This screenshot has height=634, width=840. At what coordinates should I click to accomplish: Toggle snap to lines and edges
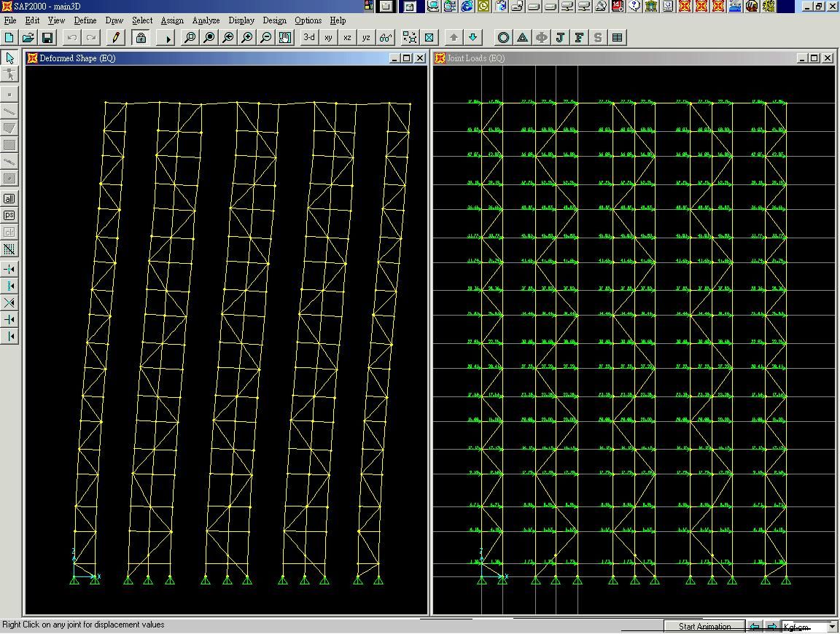click(9, 336)
